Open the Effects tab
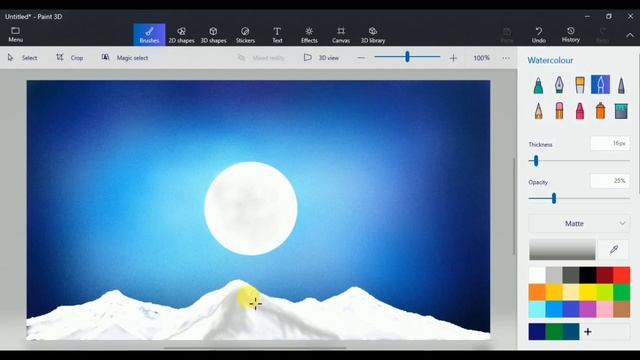Viewport: 640px width, 360px height. pos(309,35)
